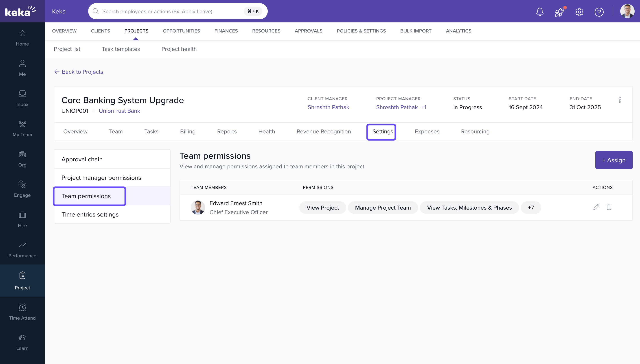Click the rocket what's new icon

pos(559,12)
